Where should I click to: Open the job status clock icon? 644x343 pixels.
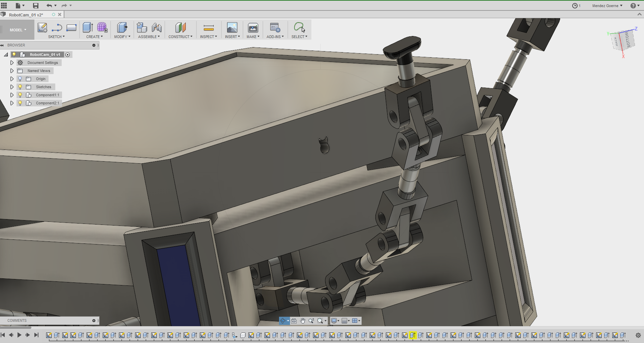575,6
